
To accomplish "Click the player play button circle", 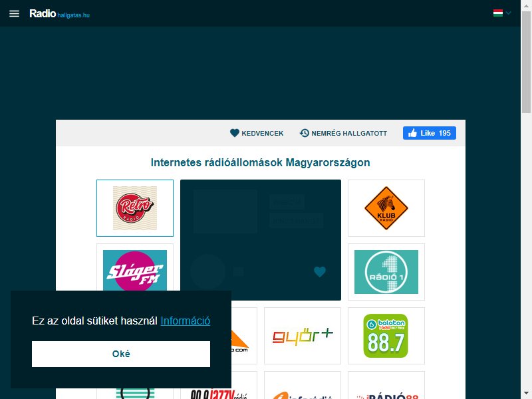I will (x=207, y=271).
